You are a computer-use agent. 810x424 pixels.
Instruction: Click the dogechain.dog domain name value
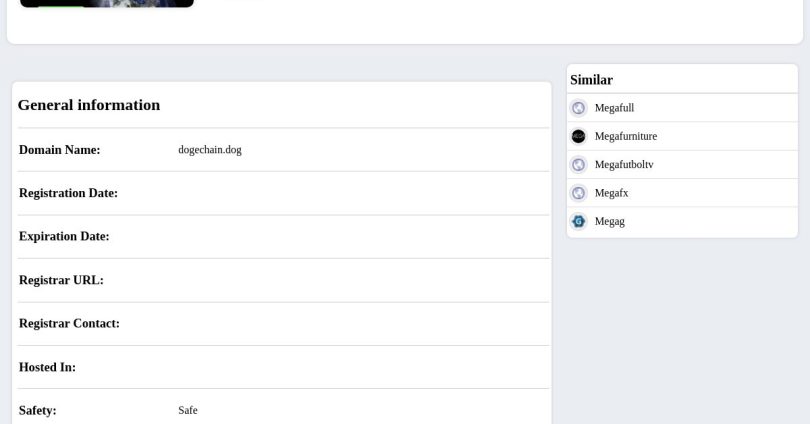coord(210,150)
